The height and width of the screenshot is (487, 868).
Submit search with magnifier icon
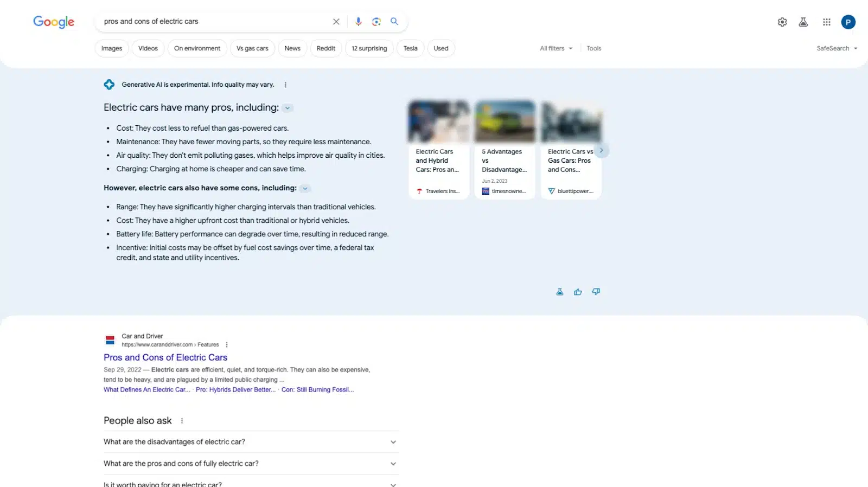[x=394, y=22]
